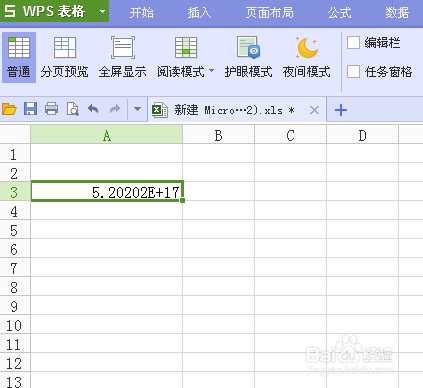Click the Select All corner box
Screen dimensions: 423x388
[x=15, y=135]
